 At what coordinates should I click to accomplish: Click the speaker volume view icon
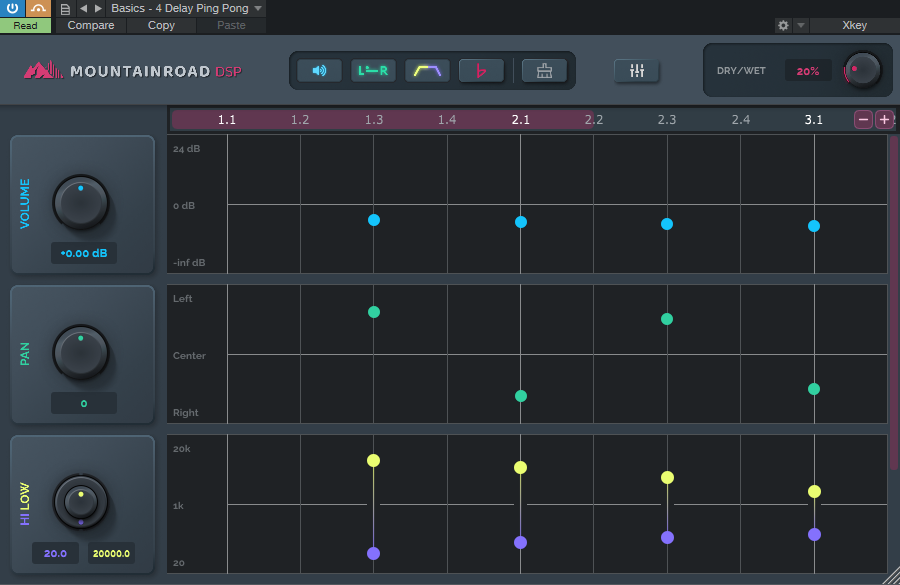319,70
